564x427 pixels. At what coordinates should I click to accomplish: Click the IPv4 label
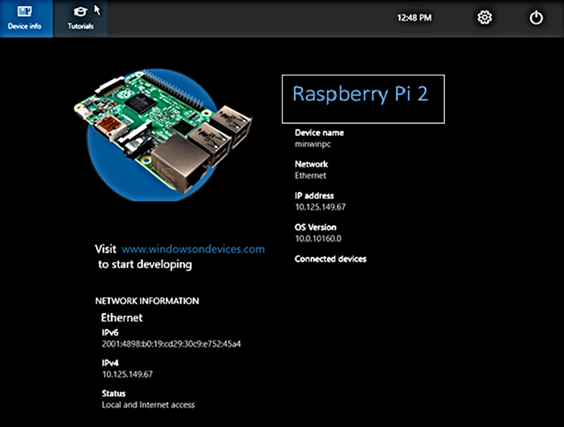(x=110, y=363)
